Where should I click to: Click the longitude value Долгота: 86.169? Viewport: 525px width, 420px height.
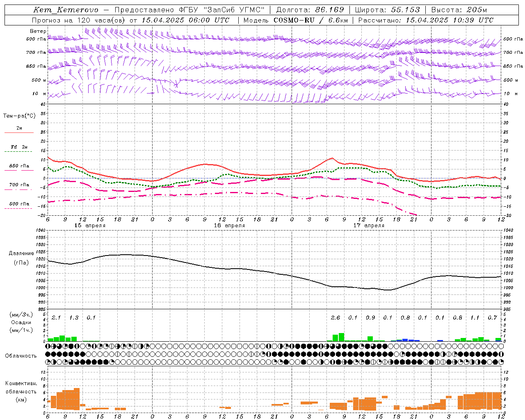click(310, 10)
